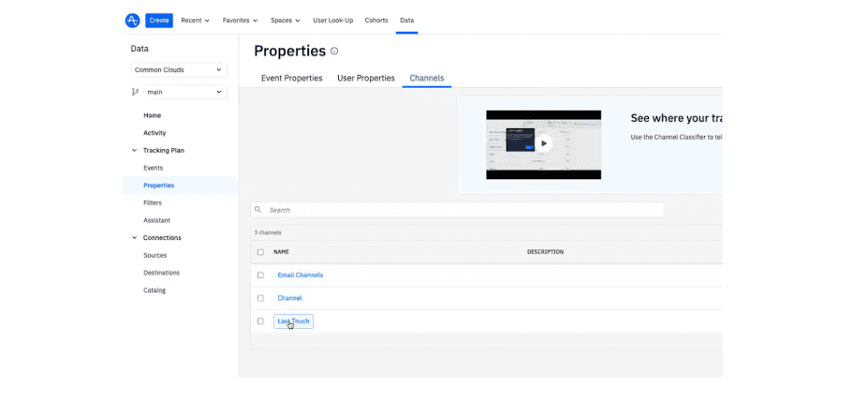Open the Favorites dropdown menu

point(241,21)
